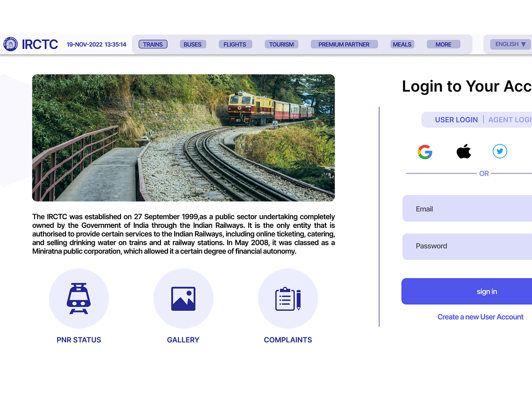Click Create a new User Account link
The image size is (532, 399).
click(x=481, y=317)
